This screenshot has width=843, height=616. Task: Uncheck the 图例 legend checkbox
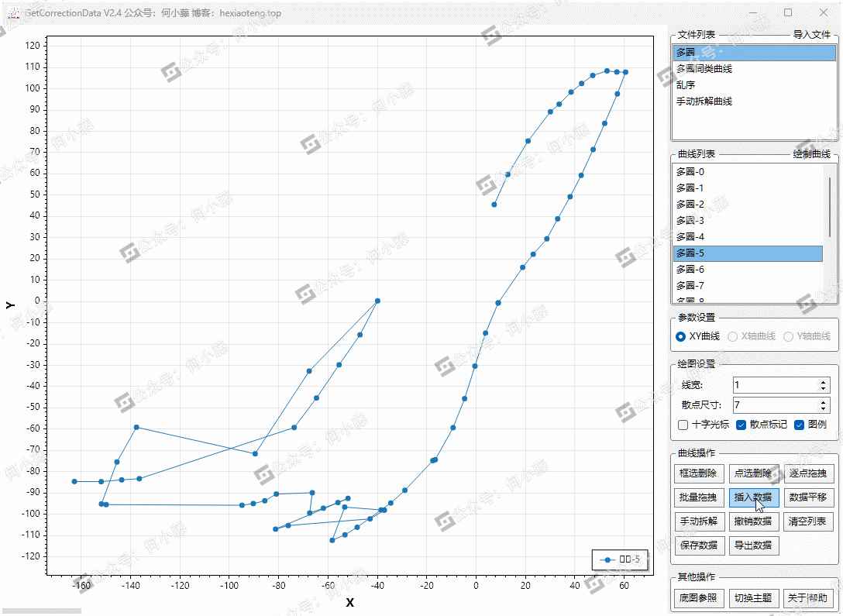click(x=800, y=425)
